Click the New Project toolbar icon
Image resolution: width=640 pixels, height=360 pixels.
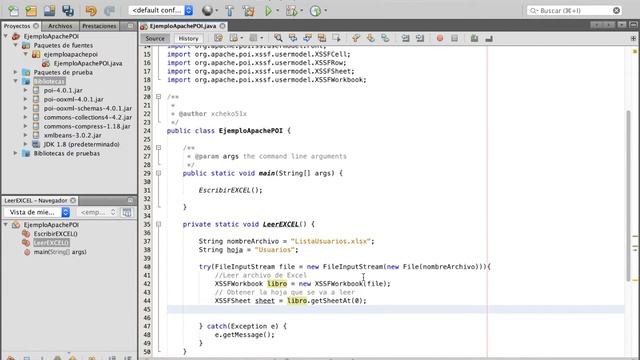click(x=31, y=11)
